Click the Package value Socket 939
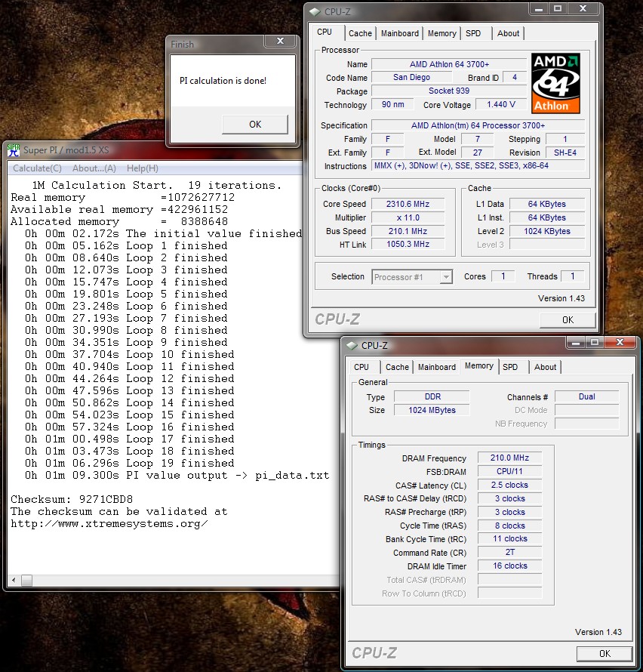Screen dimensions: 643x672 coord(449,91)
